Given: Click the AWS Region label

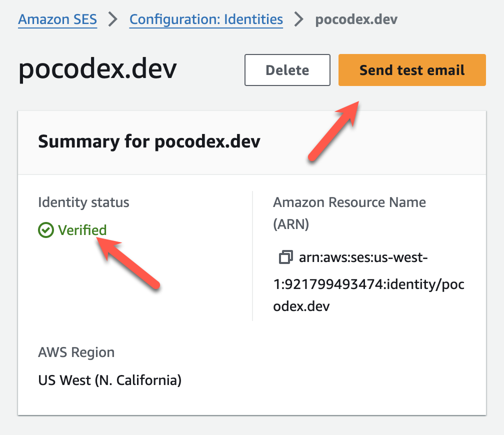Looking at the screenshot, I should click(76, 352).
